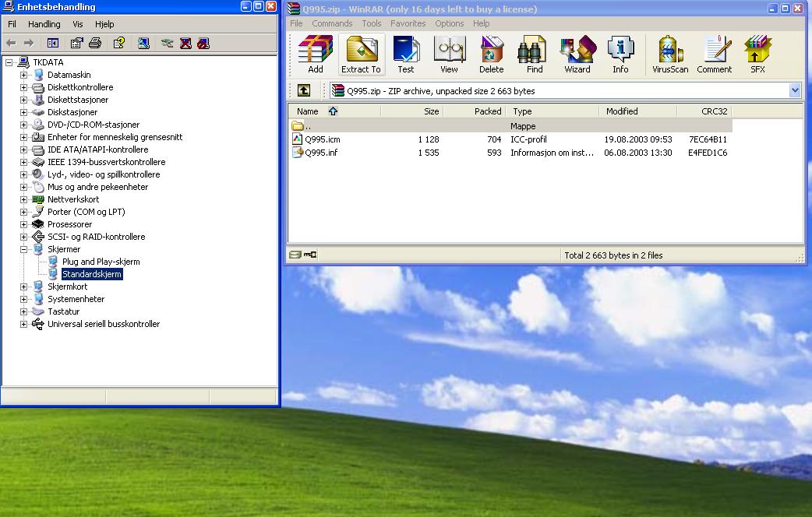Image resolution: width=812 pixels, height=517 pixels.
Task: Click the Extract To toolbar icon
Action: 361,55
